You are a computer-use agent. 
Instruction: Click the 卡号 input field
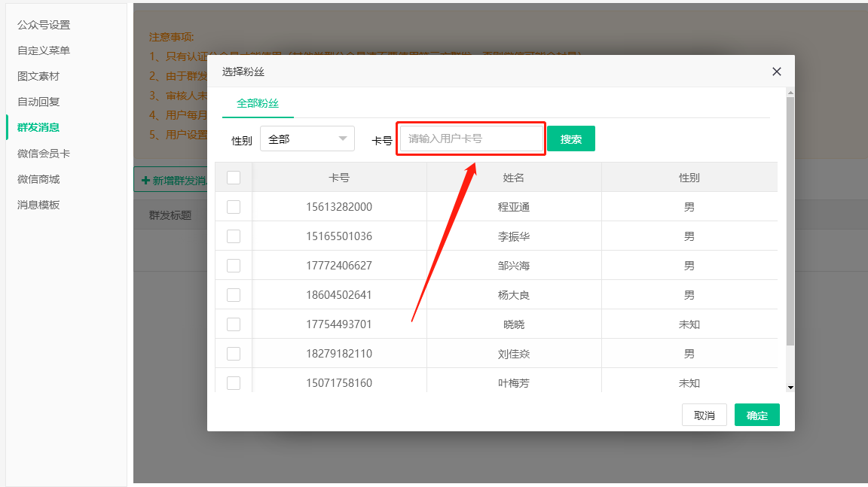click(470, 139)
